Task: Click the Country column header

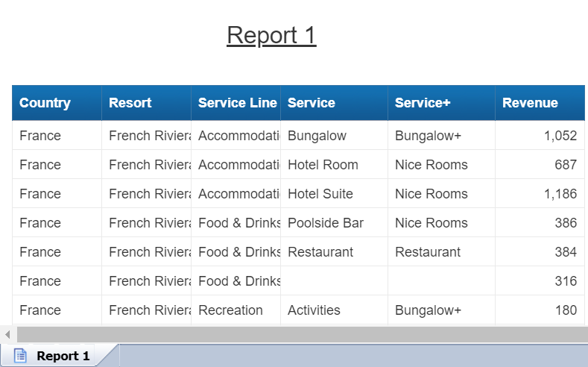Action: [45, 103]
